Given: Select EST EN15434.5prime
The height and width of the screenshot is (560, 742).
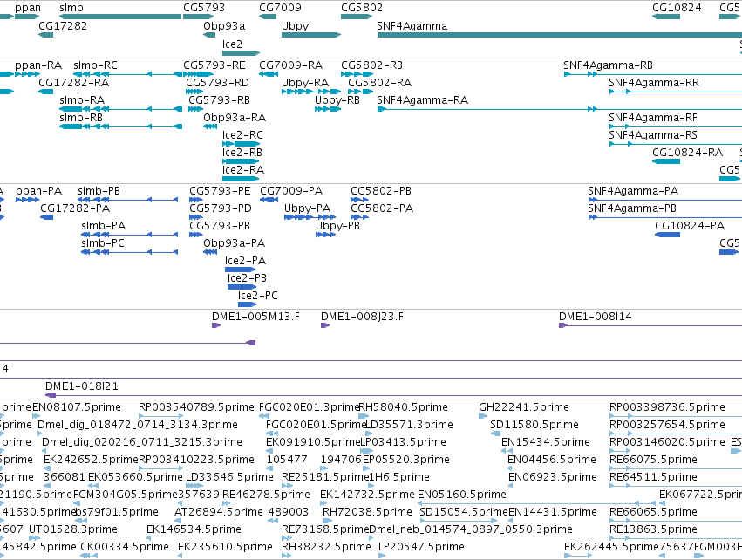Looking at the screenshot, I should 545,442.
